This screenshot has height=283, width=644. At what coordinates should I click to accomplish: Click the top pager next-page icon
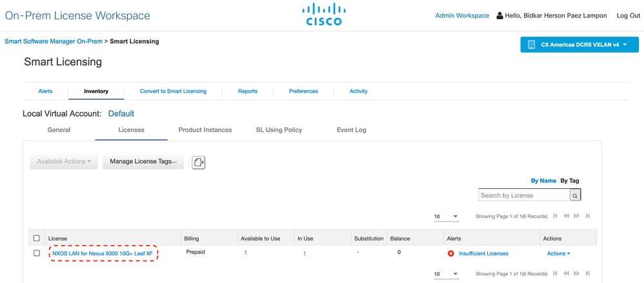577,216
